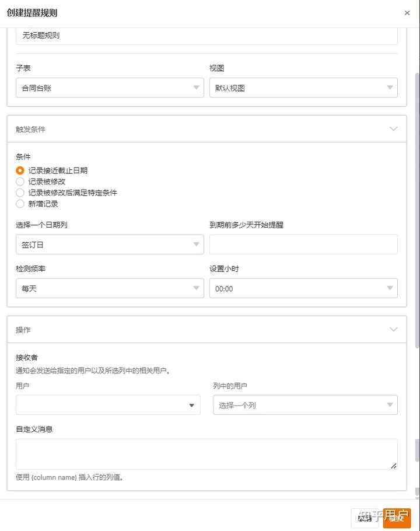Click the dialog vertical scrollbar
420x531 pixels.
[417, 210]
